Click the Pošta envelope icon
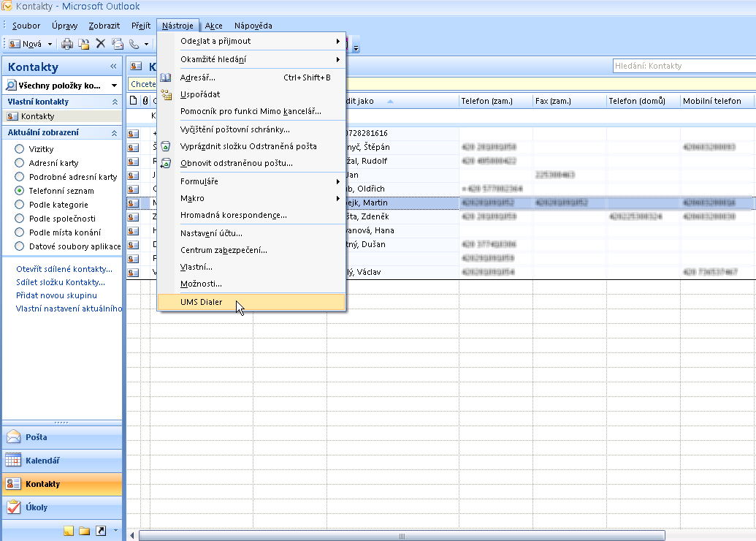756x541 pixels. coord(13,436)
